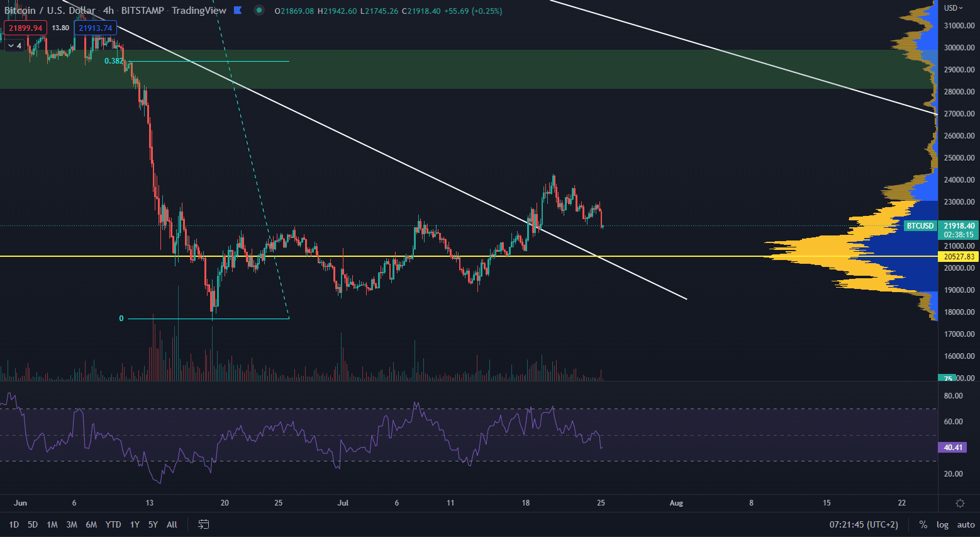Select the 1D time range

pos(14,524)
